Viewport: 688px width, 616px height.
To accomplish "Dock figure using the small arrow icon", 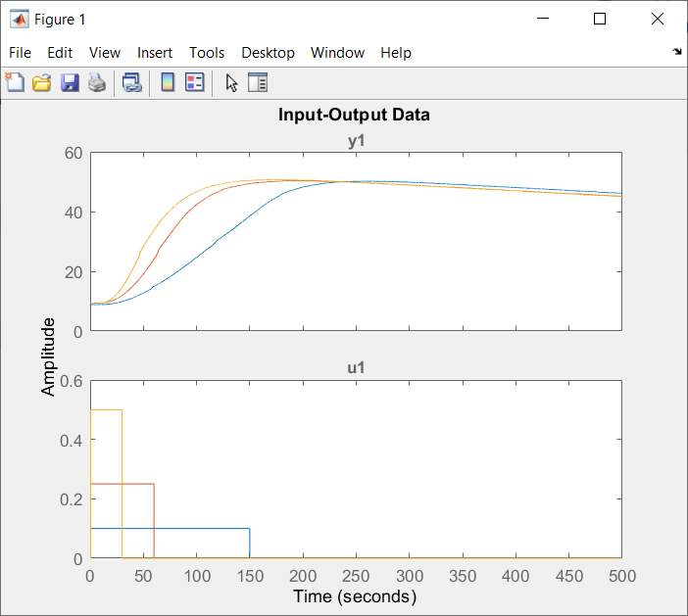I will 677,52.
